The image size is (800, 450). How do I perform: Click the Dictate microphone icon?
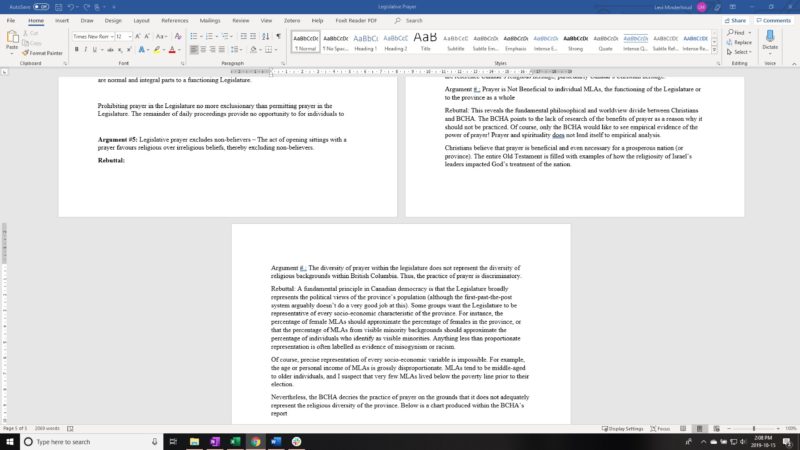coord(770,38)
